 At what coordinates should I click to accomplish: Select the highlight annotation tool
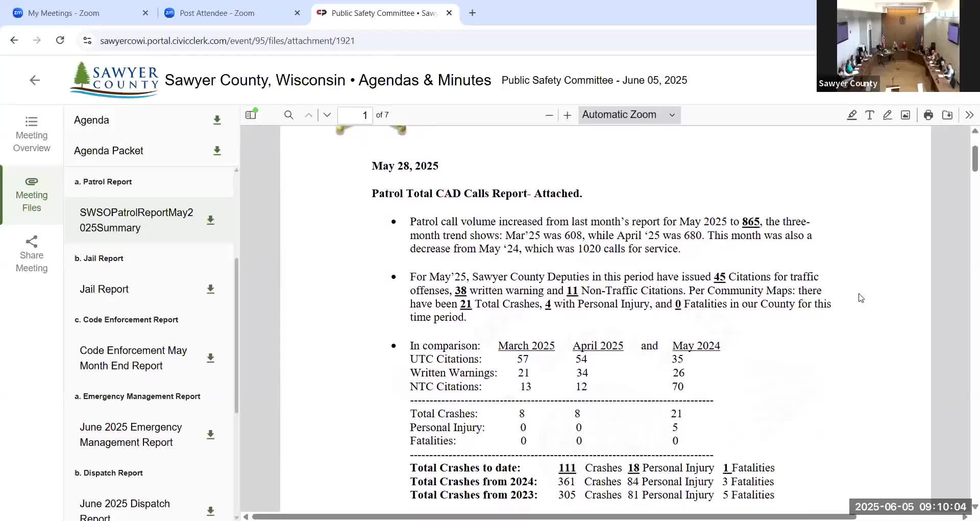click(851, 115)
